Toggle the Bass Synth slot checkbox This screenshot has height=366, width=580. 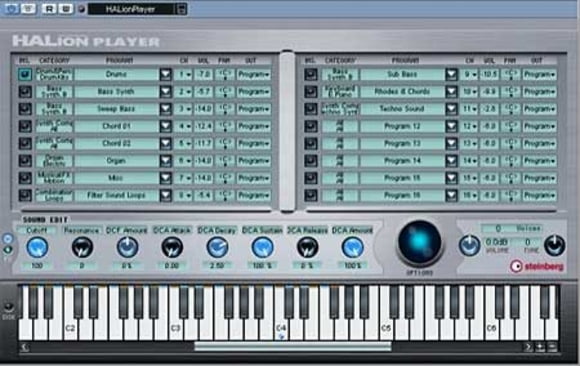tap(25, 91)
